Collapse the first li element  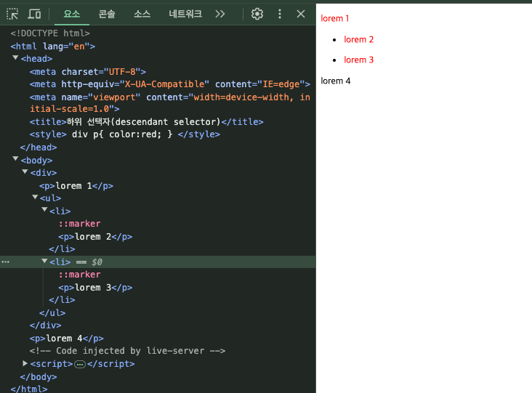coord(44,210)
